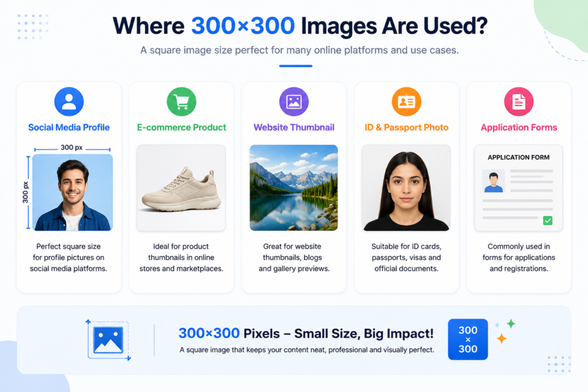Click the blue 300 × 300 badge
The image size is (588, 392).
[x=468, y=340]
